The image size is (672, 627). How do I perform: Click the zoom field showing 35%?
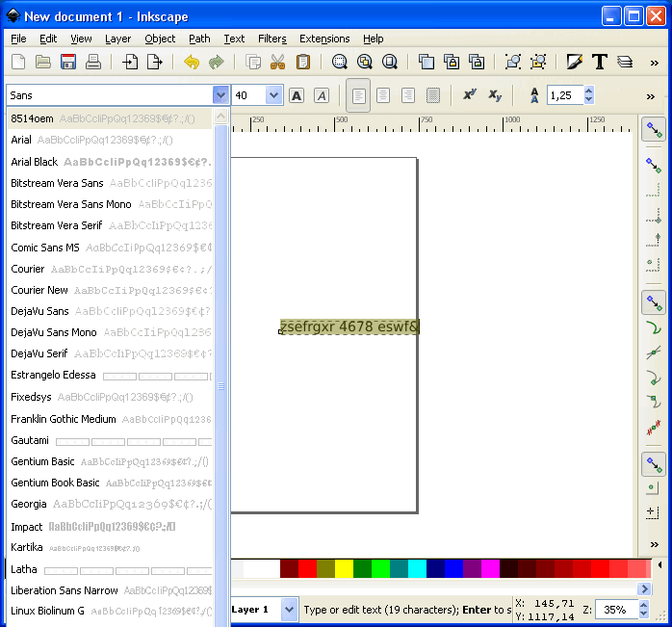tap(617, 610)
